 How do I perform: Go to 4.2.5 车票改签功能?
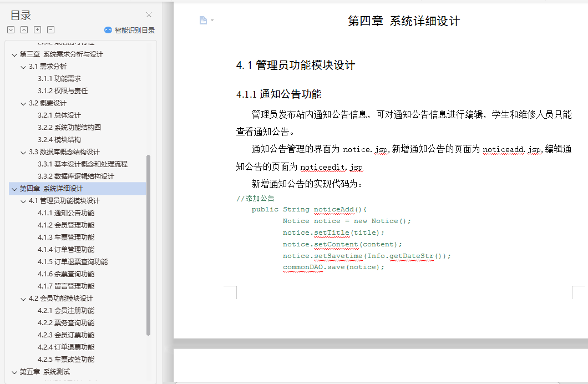pyautogui.click(x=66, y=359)
